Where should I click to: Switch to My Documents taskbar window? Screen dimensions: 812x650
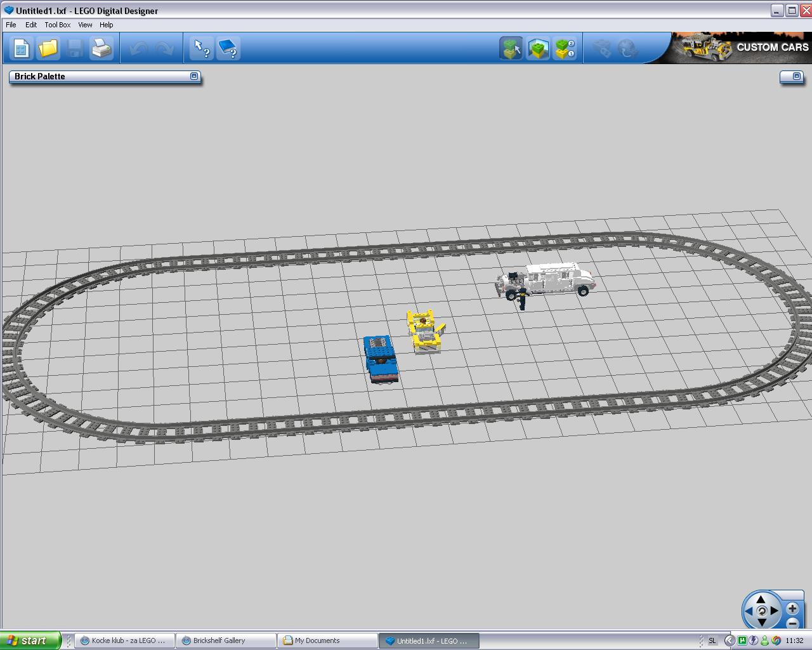pyautogui.click(x=327, y=640)
